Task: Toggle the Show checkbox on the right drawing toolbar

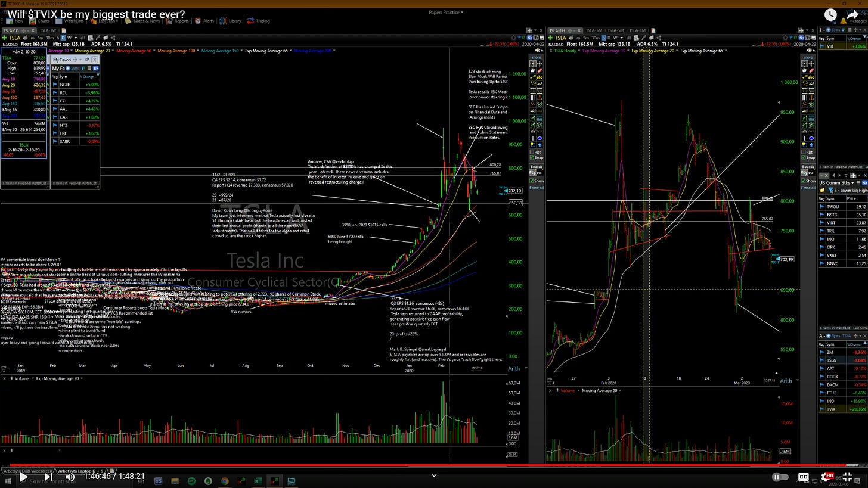Action: click(x=804, y=181)
